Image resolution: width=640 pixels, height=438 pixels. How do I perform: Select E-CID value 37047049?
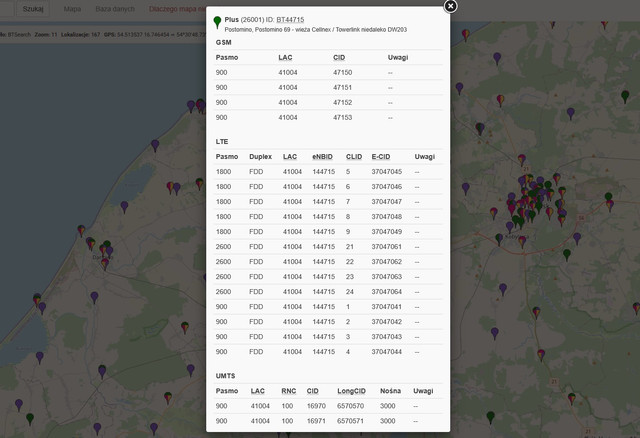pyautogui.click(x=387, y=232)
